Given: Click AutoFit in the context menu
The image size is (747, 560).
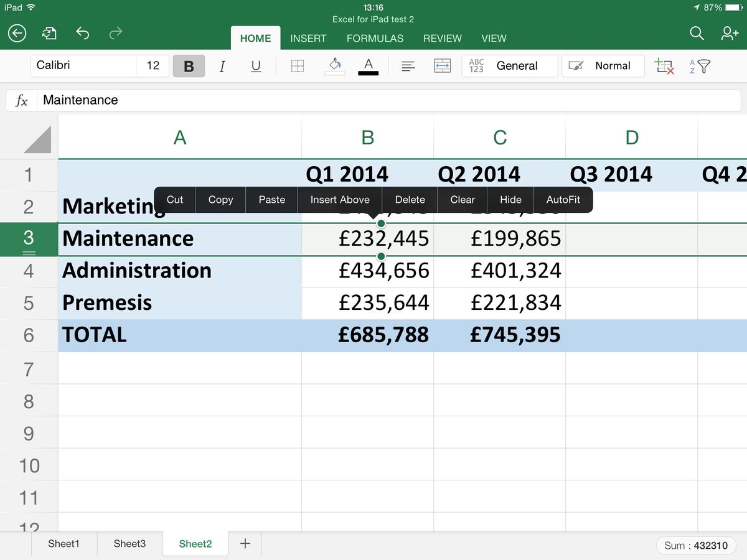Looking at the screenshot, I should click(563, 200).
